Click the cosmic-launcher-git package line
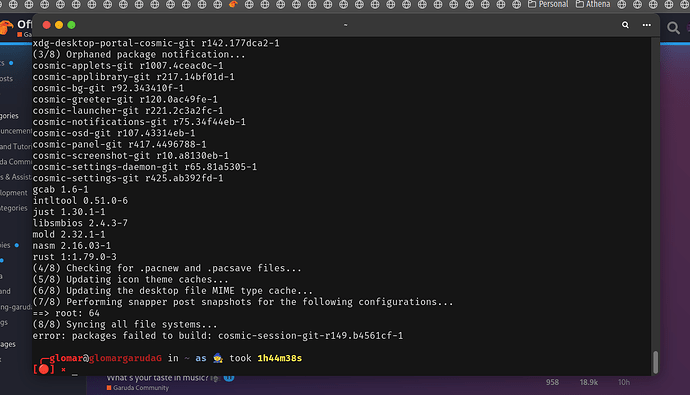 pos(128,110)
